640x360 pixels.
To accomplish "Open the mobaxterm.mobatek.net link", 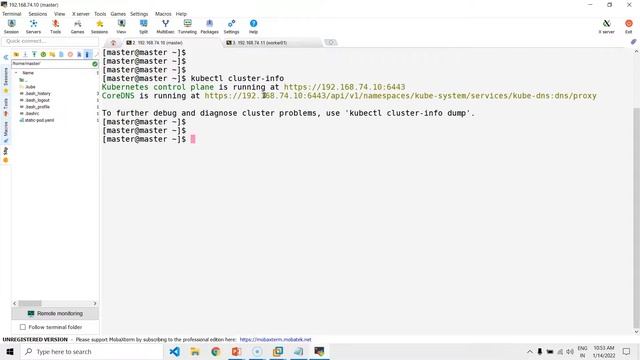I will (275, 340).
